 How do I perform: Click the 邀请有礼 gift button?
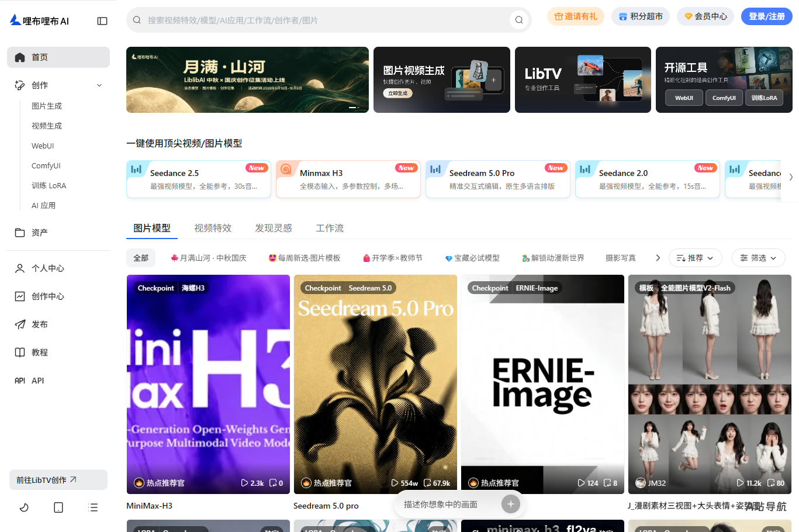point(576,16)
